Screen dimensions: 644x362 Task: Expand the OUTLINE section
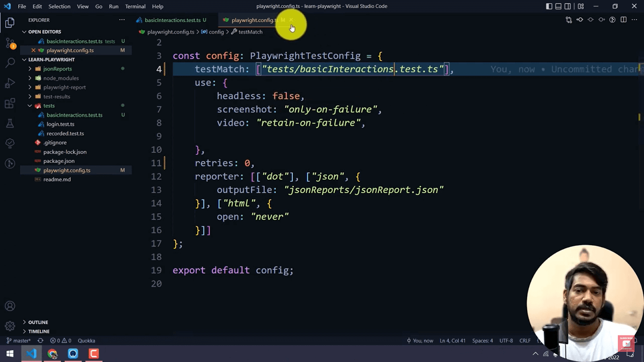click(x=38, y=322)
